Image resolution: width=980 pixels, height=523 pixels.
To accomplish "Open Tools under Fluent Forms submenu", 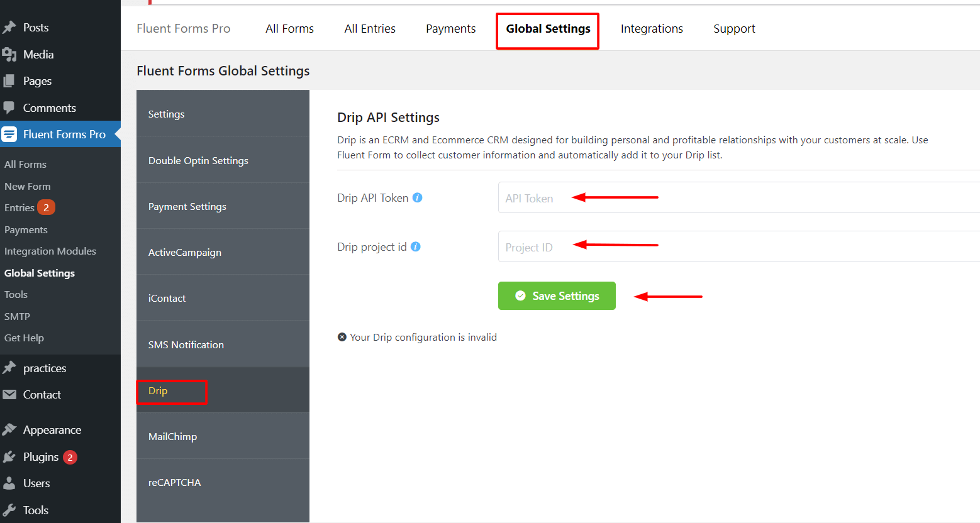I will (16, 294).
